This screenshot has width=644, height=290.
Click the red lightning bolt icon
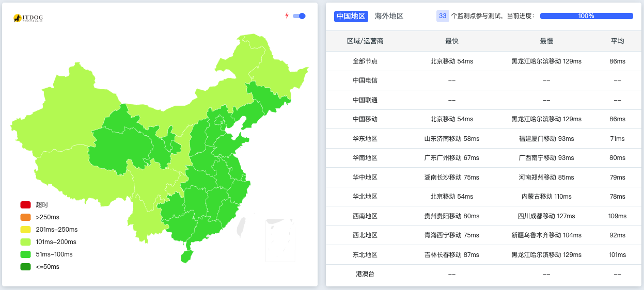tap(287, 15)
